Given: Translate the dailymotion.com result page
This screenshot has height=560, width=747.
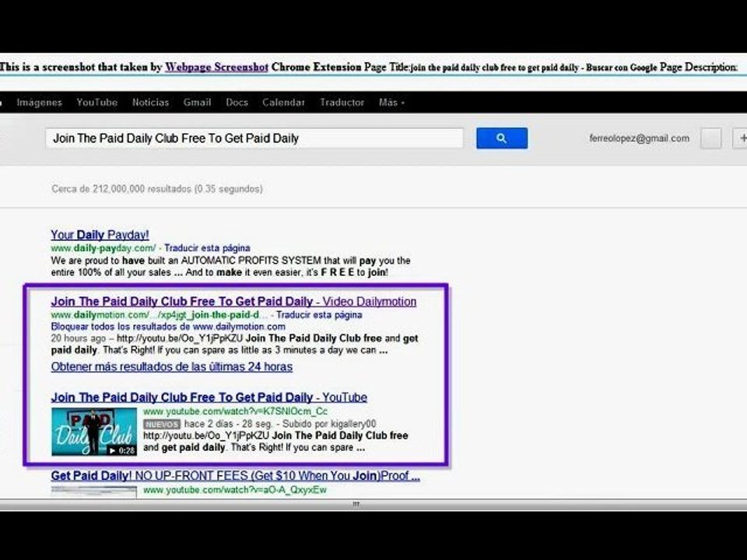Looking at the screenshot, I should pos(319,315).
